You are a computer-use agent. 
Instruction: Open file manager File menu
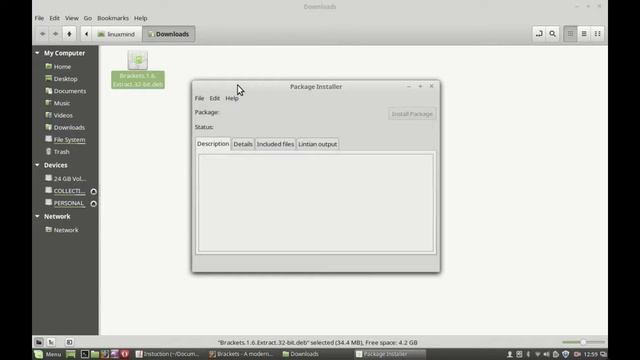pyautogui.click(x=39, y=18)
